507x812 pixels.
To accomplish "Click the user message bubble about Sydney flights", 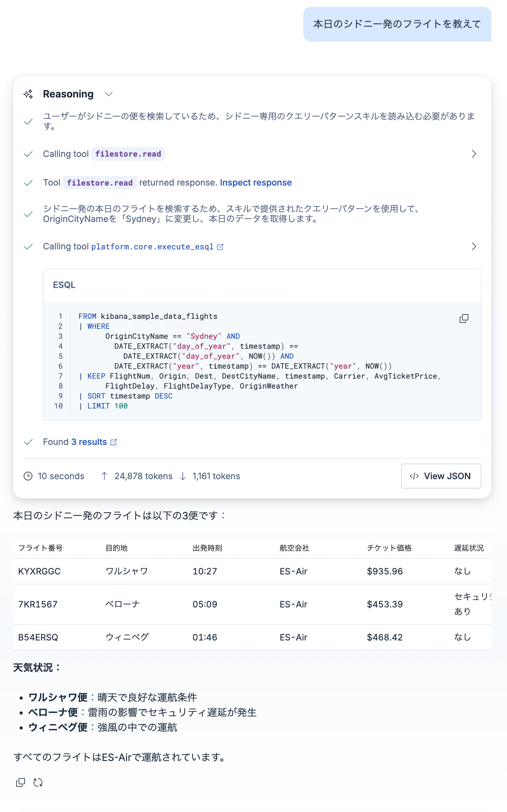I will pyautogui.click(x=397, y=24).
